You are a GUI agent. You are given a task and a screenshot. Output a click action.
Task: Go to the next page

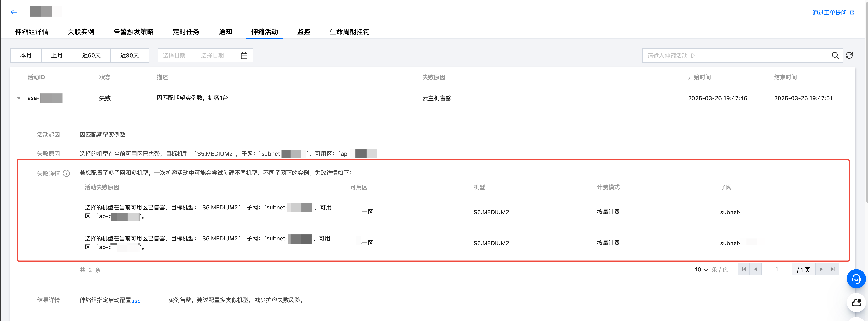point(821,269)
